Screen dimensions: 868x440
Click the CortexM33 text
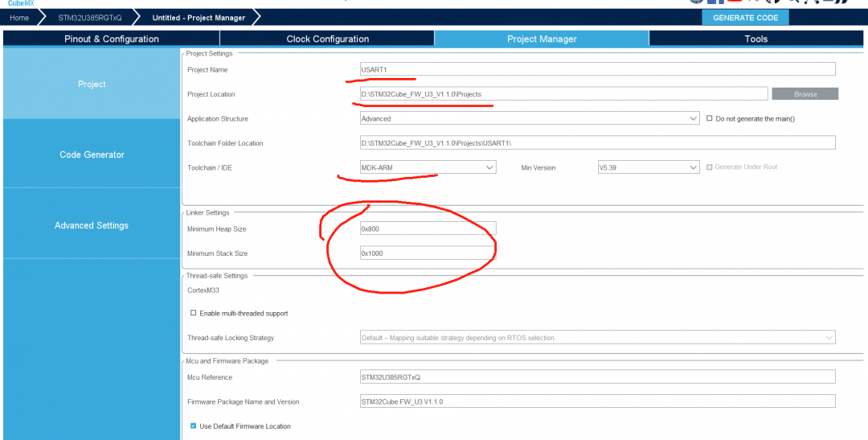coord(203,290)
